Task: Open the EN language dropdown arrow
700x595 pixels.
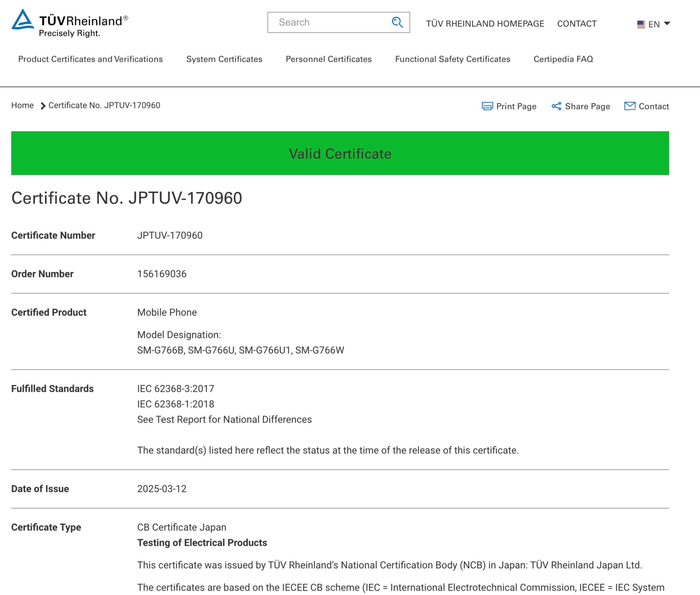Action: 667,24
